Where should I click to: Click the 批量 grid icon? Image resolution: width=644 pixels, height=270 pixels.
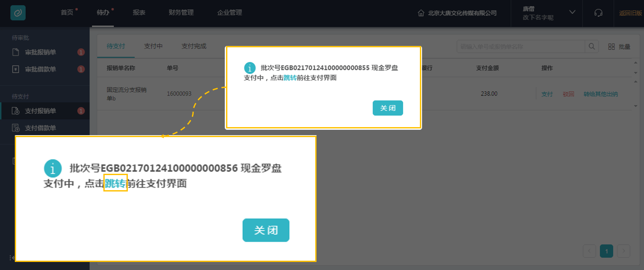point(611,47)
